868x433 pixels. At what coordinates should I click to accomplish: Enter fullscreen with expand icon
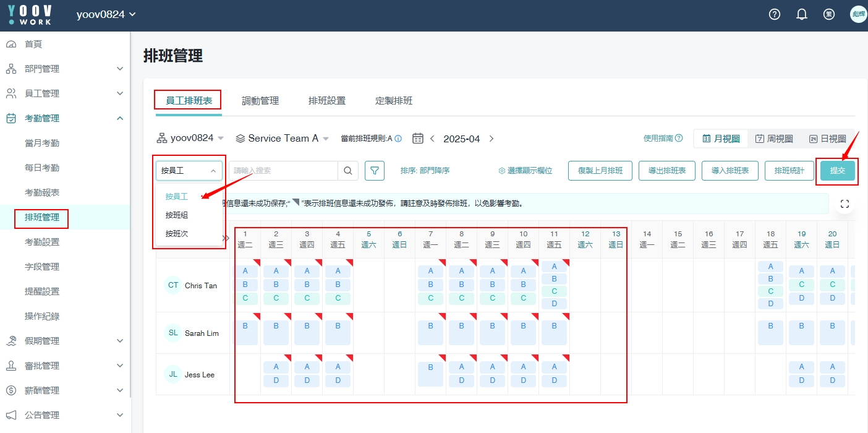click(x=845, y=204)
